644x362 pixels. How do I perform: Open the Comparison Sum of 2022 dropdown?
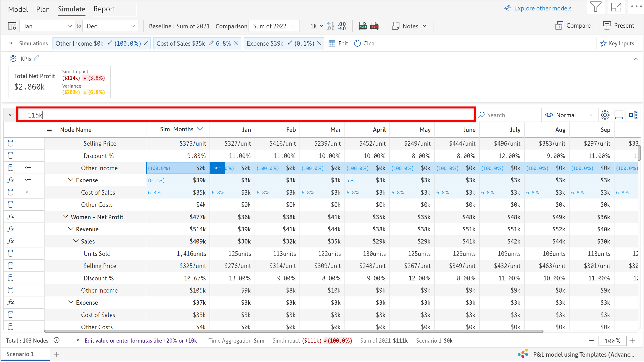[x=274, y=26]
